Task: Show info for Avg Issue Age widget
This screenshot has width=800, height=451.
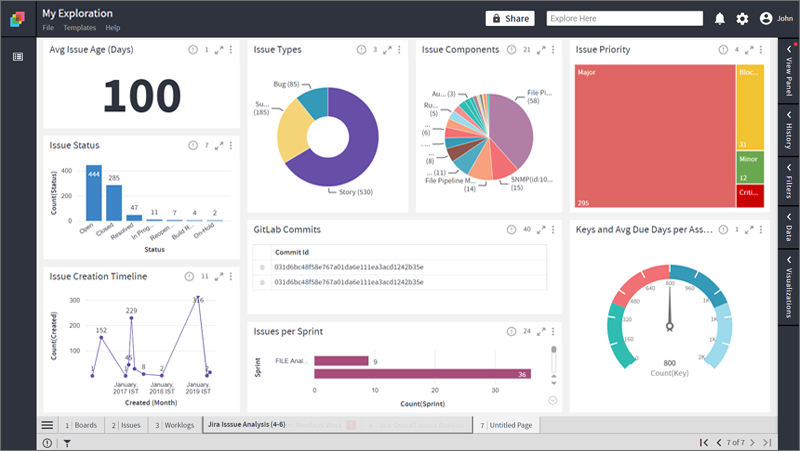Action: (193, 50)
